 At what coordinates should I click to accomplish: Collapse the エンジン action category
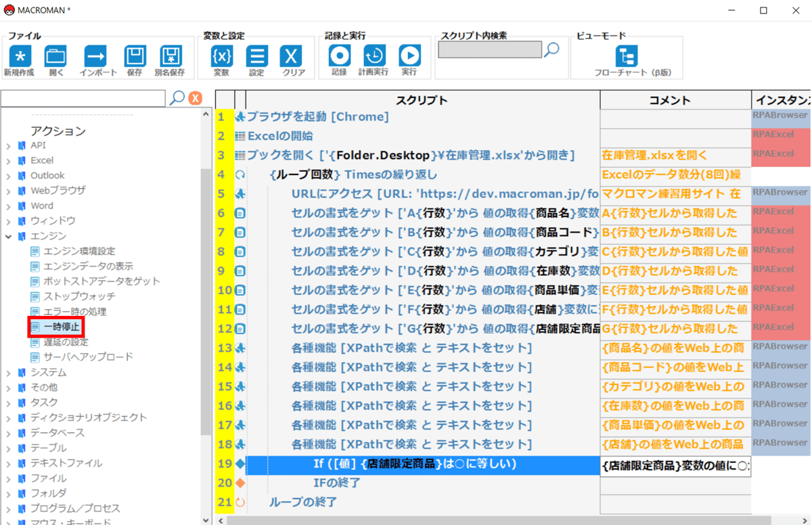(x=9, y=236)
